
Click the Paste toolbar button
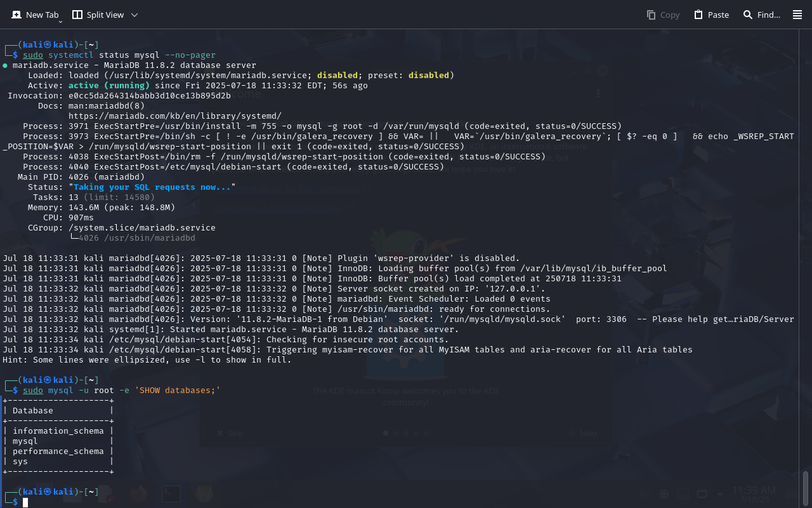coord(711,15)
